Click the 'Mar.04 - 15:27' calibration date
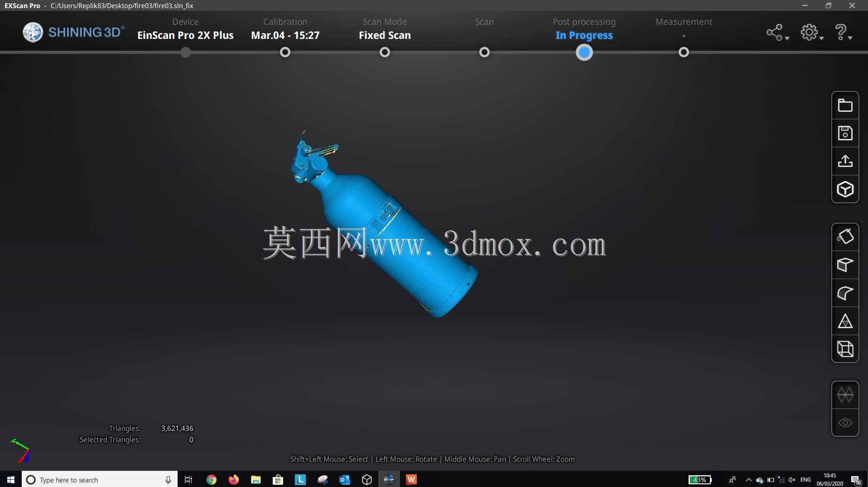868x487 pixels. (x=285, y=35)
